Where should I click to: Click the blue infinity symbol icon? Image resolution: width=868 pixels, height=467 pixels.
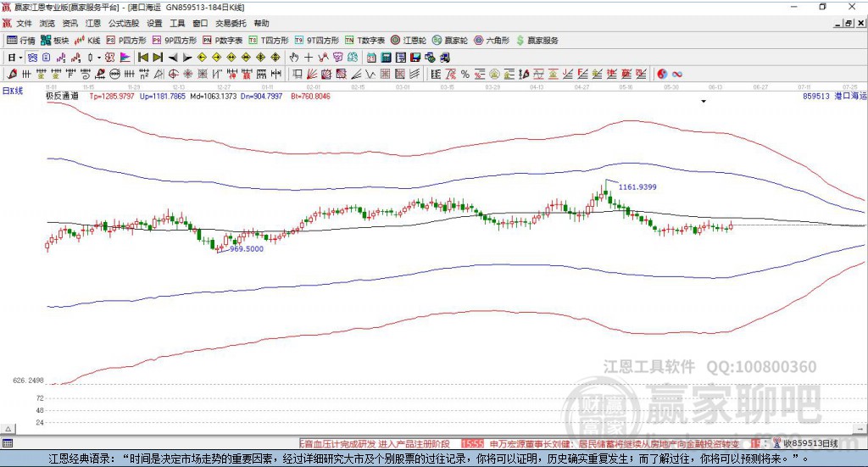click(x=677, y=74)
